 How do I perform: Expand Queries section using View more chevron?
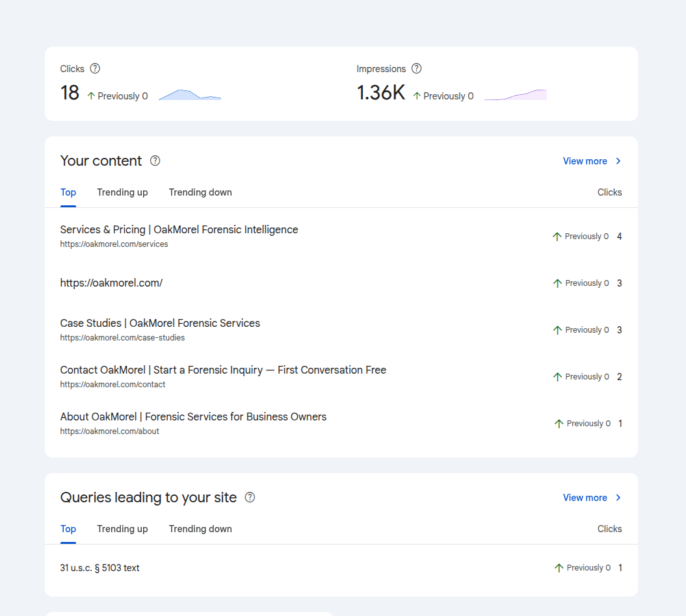[618, 498]
